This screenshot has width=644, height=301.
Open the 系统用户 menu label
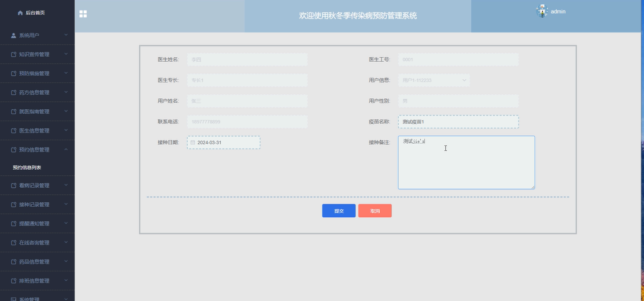(29, 35)
